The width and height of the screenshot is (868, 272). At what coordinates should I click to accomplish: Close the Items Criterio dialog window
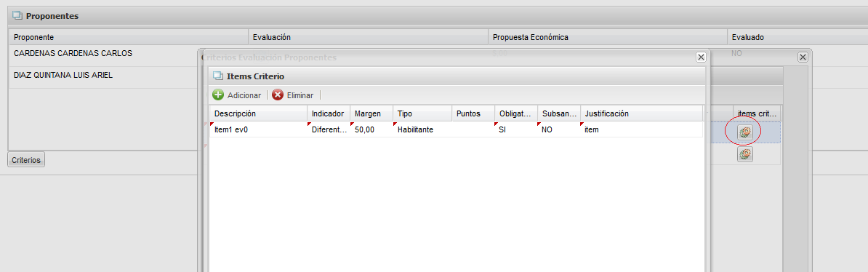tap(701, 57)
